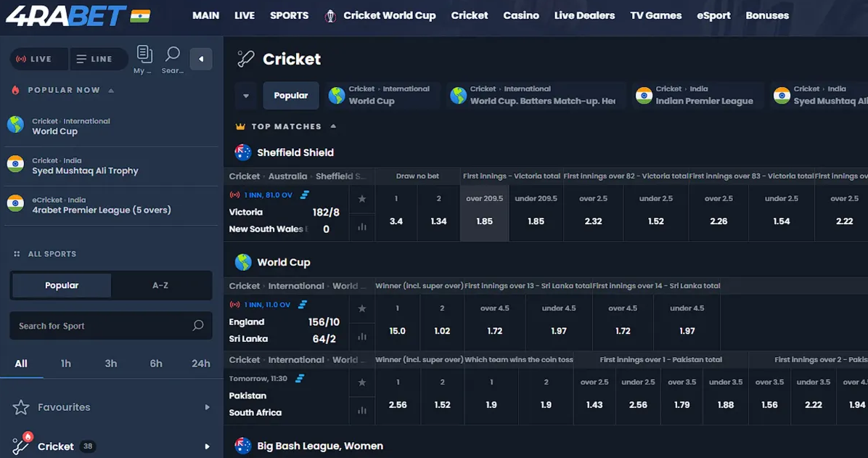The width and height of the screenshot is (868, 458).
Task: Favourite the Pakistan vs South Africa match
Action: (361, 382)
